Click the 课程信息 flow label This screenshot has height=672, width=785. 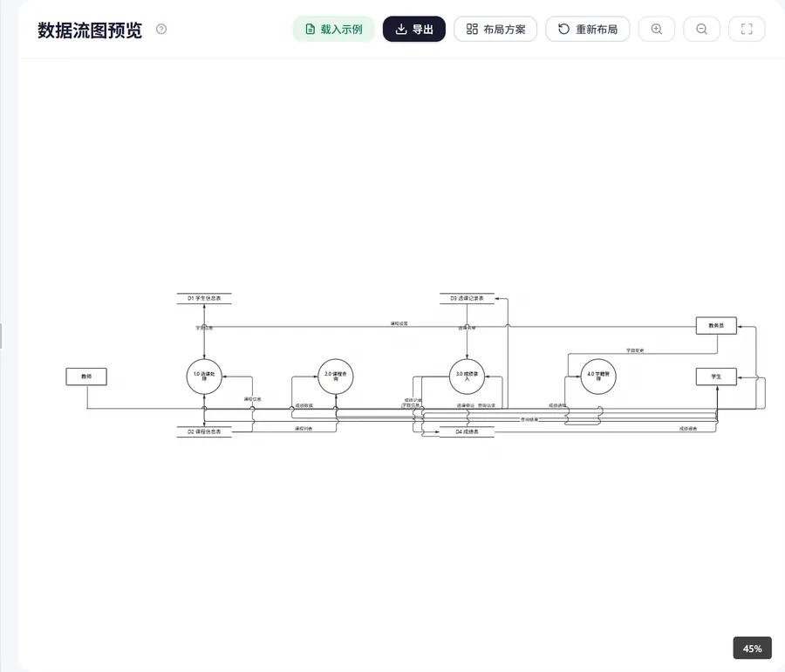[x=252, y=399]
